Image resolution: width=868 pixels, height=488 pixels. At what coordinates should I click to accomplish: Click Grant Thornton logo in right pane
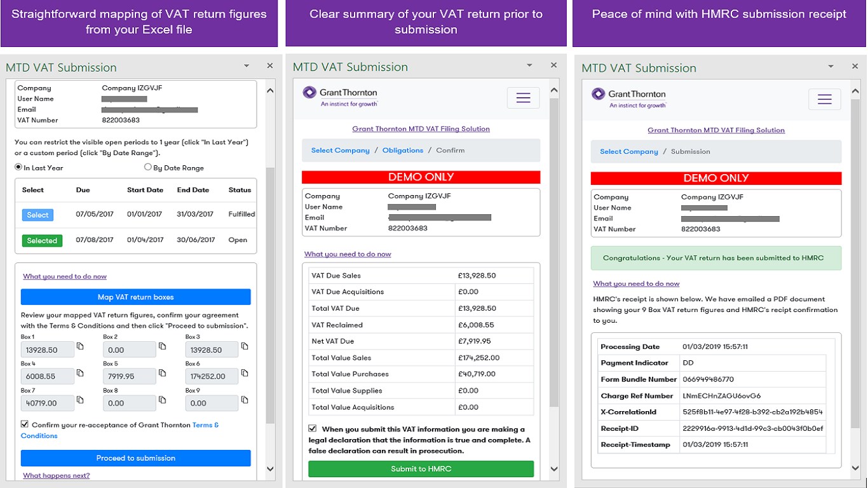[x=629, y=98]
